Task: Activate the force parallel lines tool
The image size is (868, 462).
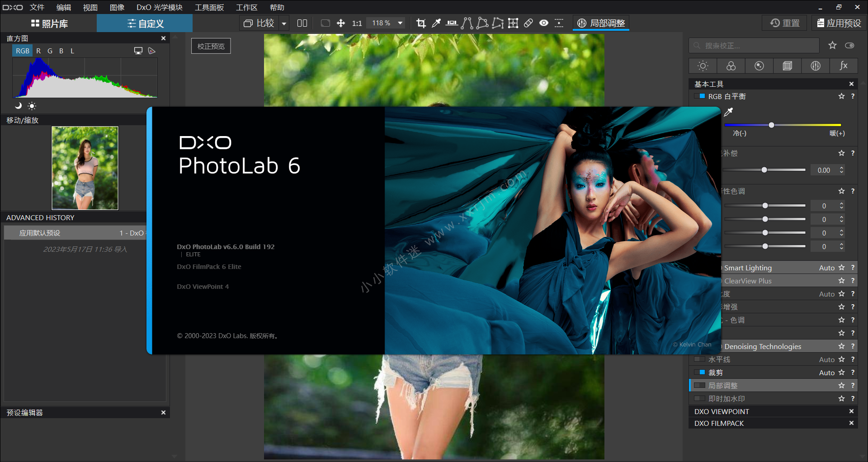Action: 467,23
